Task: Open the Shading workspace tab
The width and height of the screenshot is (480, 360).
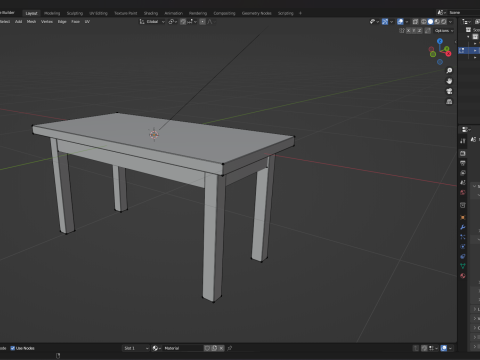Action: pyautogui.click(x=151, y=13)
